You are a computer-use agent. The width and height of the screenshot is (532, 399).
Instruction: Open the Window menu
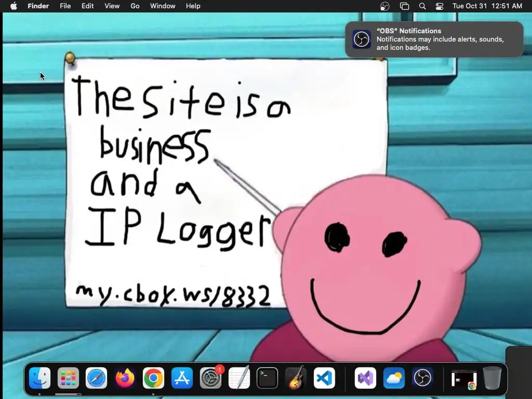pyautogui.click(x=163, y=6)
